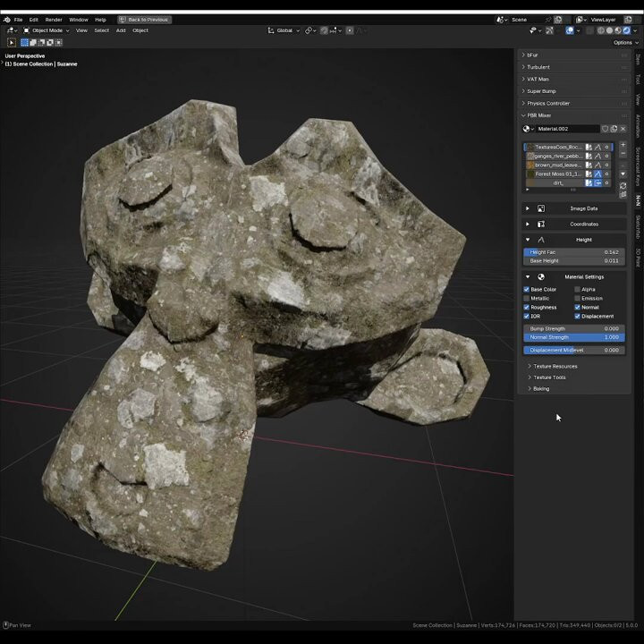Expand the Texture Resources section
This screenshot has width=644, height=644.
555,366
